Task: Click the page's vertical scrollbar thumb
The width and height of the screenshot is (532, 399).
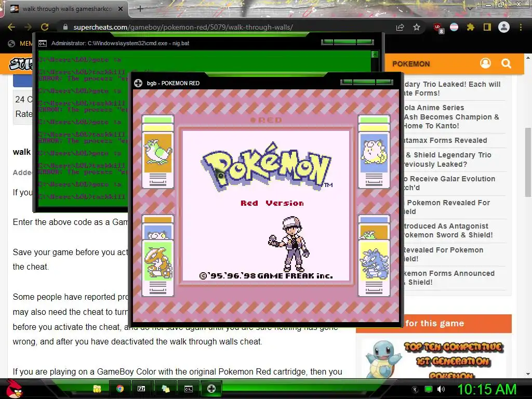Action: (x=528, y=162)
